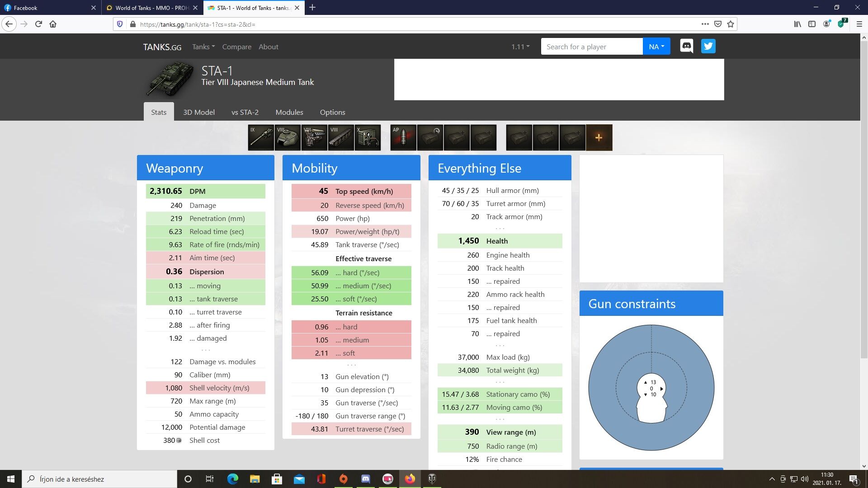This screenshot has height=488, width=868.
Task: Choose the AP shell ammo icon
Action: click(403, 137)
